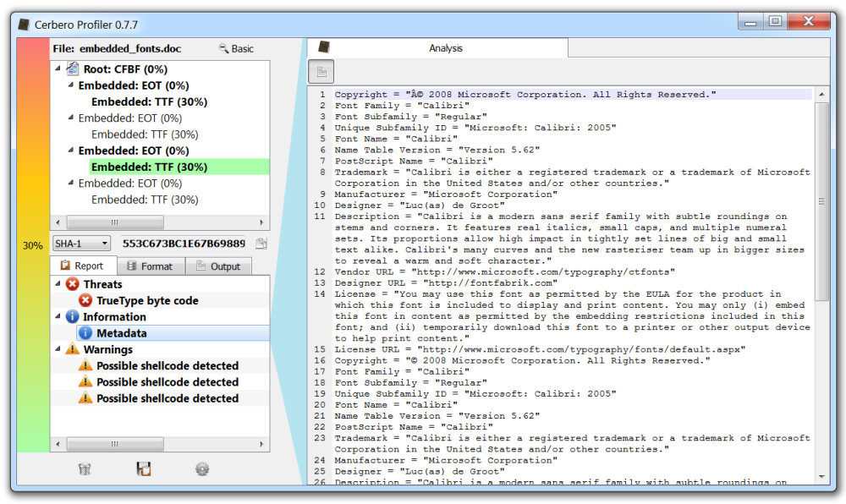
Task: Click the save floppy disk icon
Action: pyautogui.click(x=144, y=469)
